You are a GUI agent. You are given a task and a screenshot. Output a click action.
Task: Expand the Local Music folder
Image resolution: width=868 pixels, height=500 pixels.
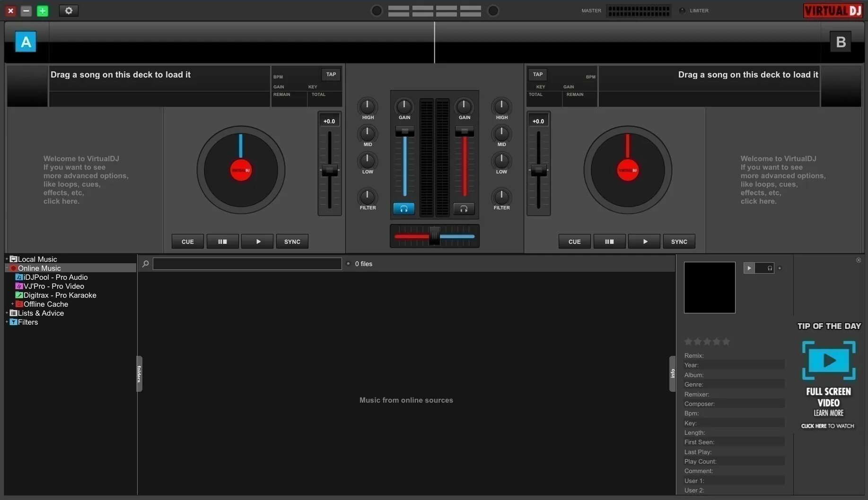7,259
